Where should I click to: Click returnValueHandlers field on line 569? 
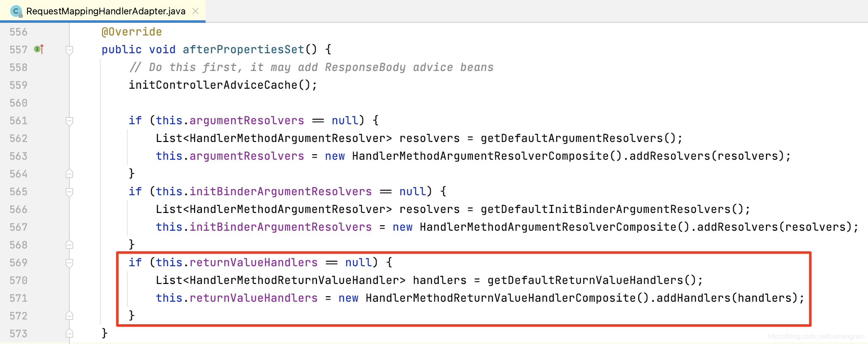(x=253, y=263)
